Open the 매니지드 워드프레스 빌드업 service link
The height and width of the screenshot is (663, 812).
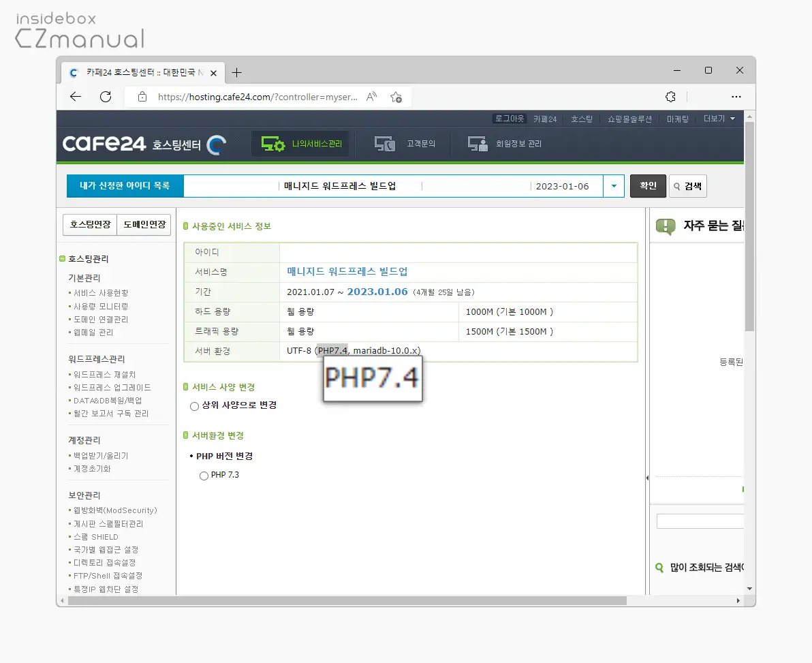pos(347,271)
